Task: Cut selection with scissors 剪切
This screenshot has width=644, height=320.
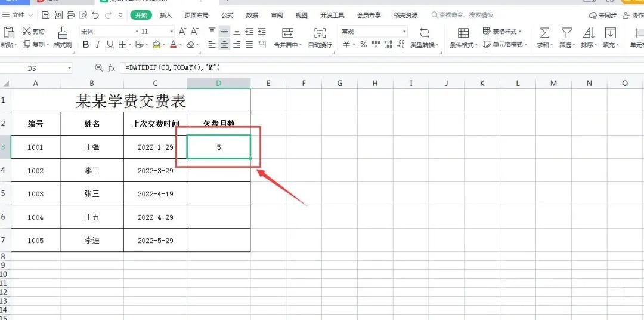Action: [33, 31]
